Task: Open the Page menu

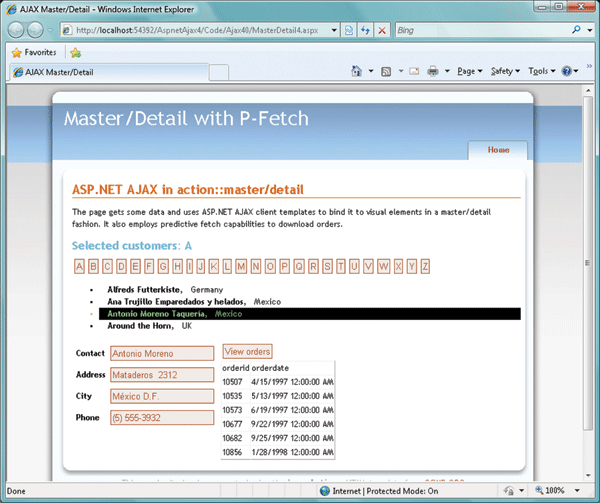Action: coord(470,71)
